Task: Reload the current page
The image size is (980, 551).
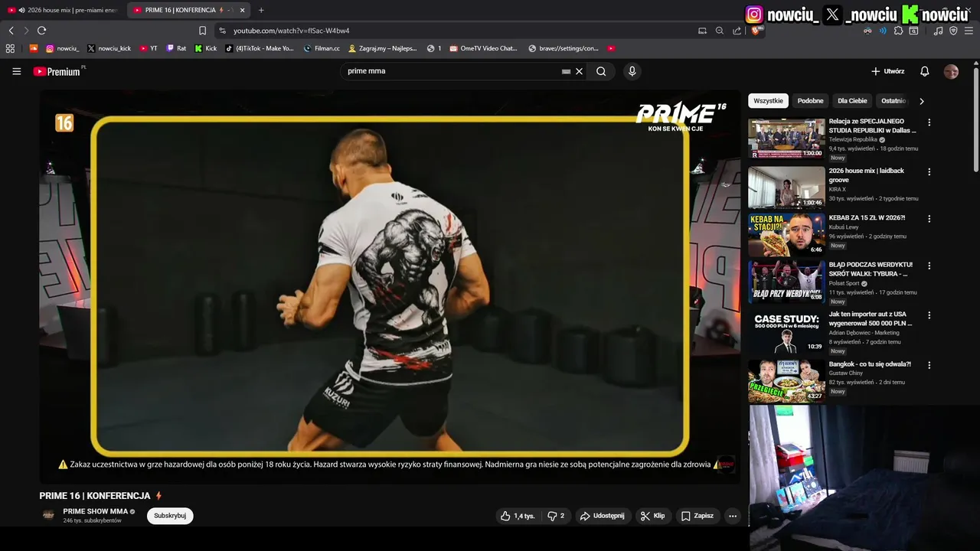Action: 41,31
